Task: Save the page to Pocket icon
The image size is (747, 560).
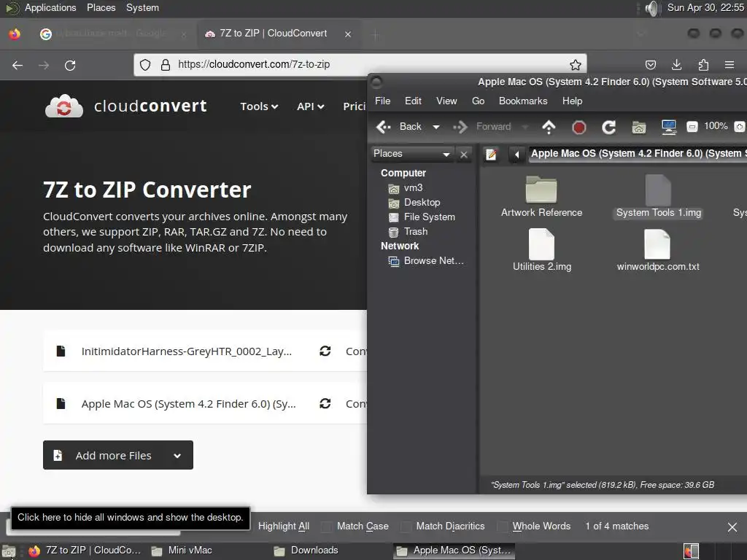Action: tap(650, 65)
